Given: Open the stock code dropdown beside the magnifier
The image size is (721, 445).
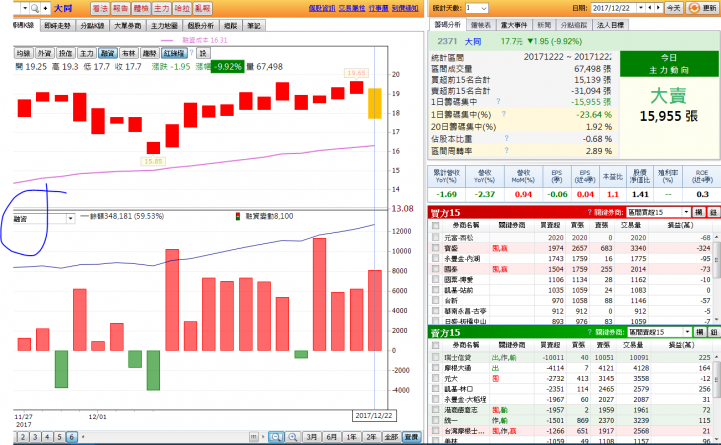Looking at the screenshot, I should 25,8.
